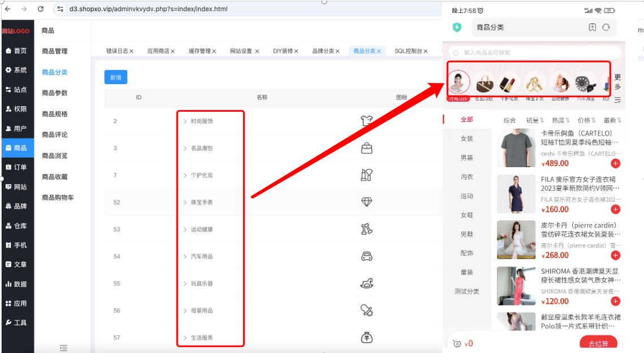Add the ¥489.00 T-shirt with red plus icon
644x353 pixels.
(x=615, y=163)
